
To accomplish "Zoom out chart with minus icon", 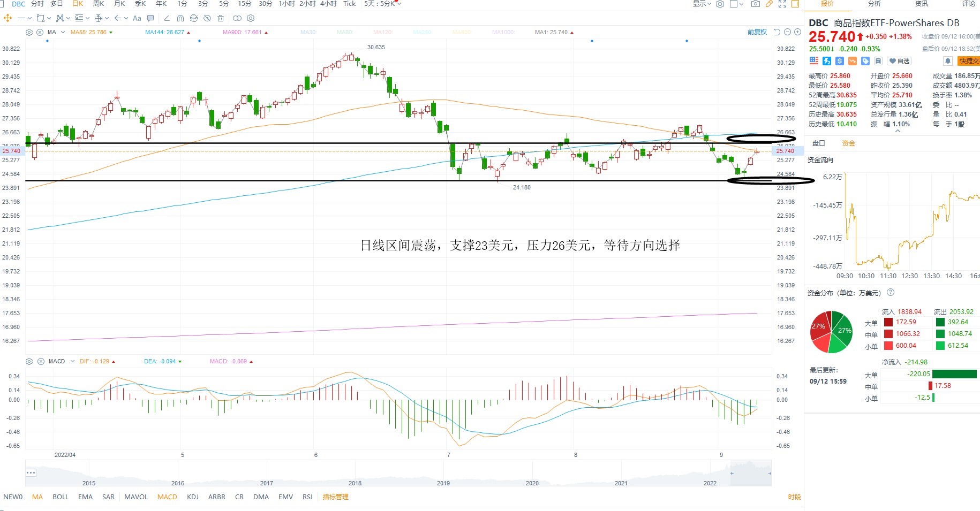I will tap(787, 32).
